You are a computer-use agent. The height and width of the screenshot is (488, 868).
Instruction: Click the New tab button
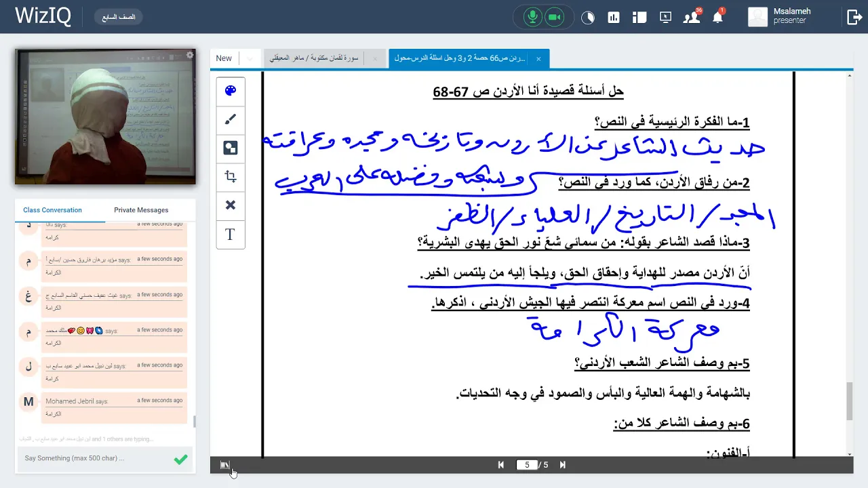(x=224, y=58)
